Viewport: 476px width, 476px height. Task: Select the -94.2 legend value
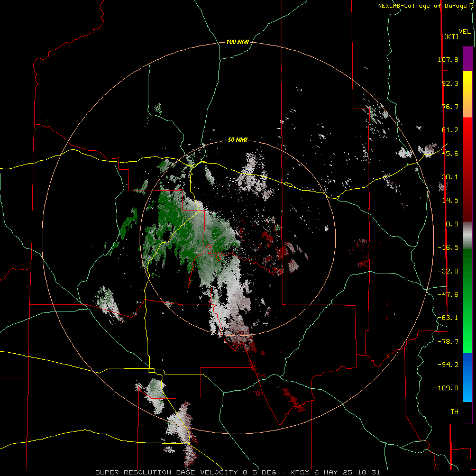tap(448, 364)
